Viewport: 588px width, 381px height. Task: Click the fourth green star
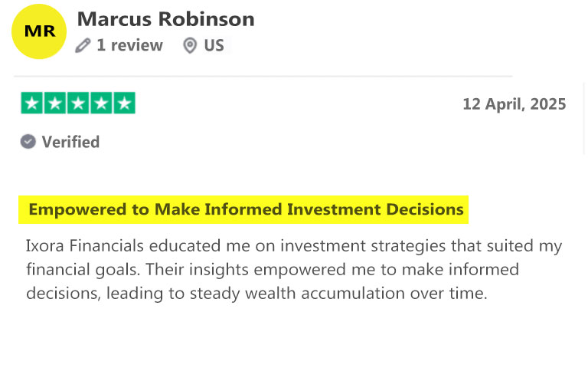101,103
